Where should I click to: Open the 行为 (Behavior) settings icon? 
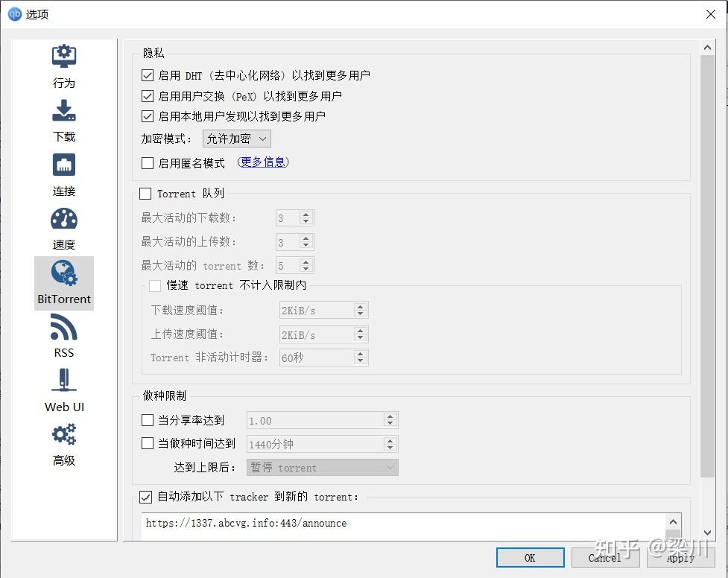click(x=63, y=56)
